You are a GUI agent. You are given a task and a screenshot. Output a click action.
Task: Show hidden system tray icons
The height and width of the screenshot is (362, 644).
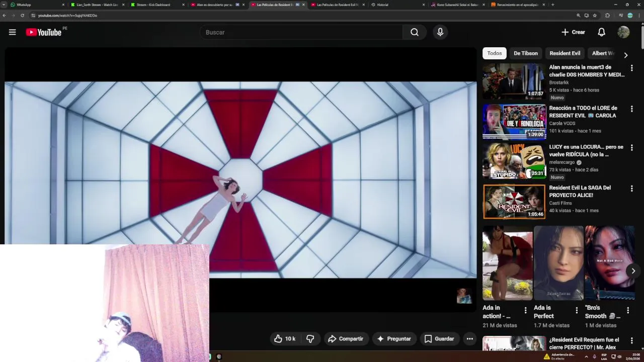586,356
